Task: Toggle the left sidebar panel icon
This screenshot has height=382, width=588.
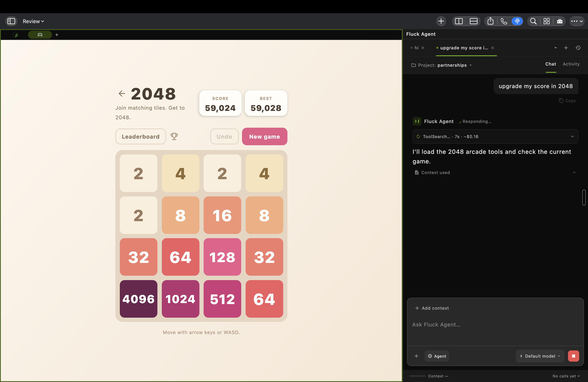Action: [11, 21]
